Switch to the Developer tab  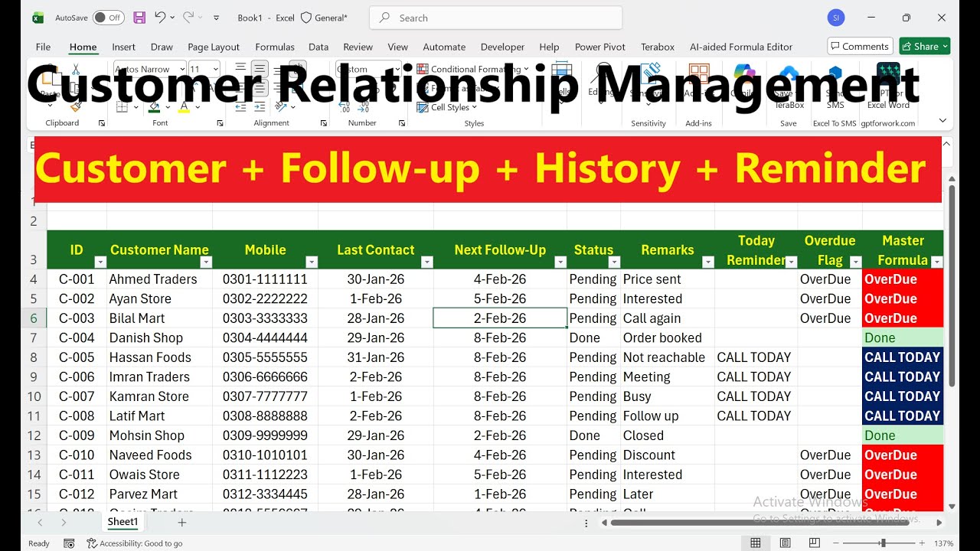tap(502, 47)
